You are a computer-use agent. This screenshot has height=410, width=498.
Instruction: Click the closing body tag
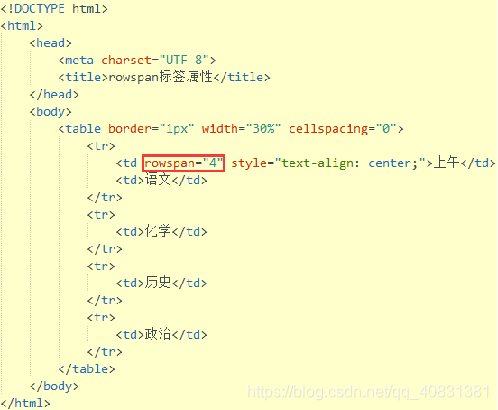coord(54,386)
